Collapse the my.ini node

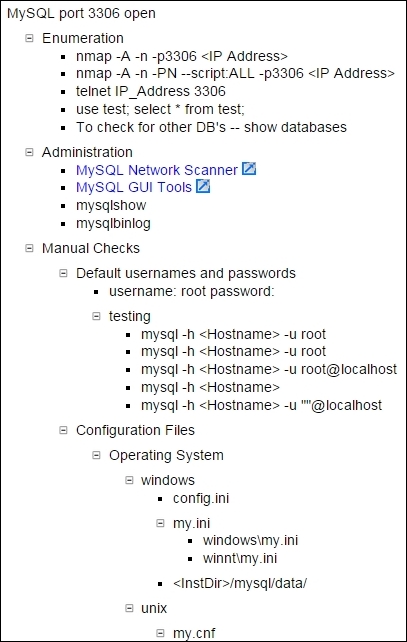(161, 523)
